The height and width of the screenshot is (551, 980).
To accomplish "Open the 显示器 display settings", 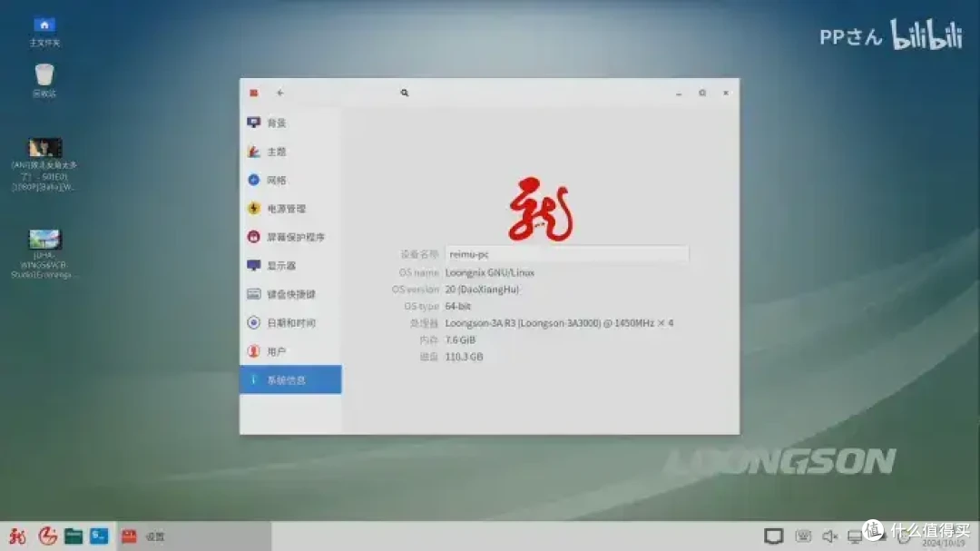I will tap(290, 266).
